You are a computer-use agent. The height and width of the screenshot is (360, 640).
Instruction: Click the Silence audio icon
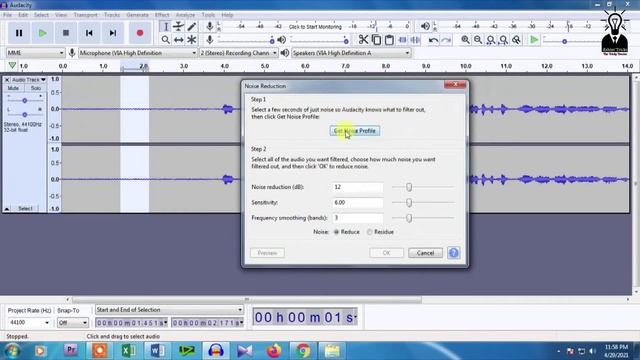(x=416, y=40)
